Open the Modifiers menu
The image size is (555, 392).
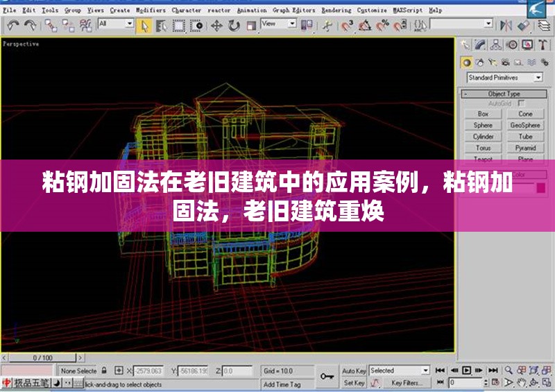pyautogui.click(x=151, y=10)
